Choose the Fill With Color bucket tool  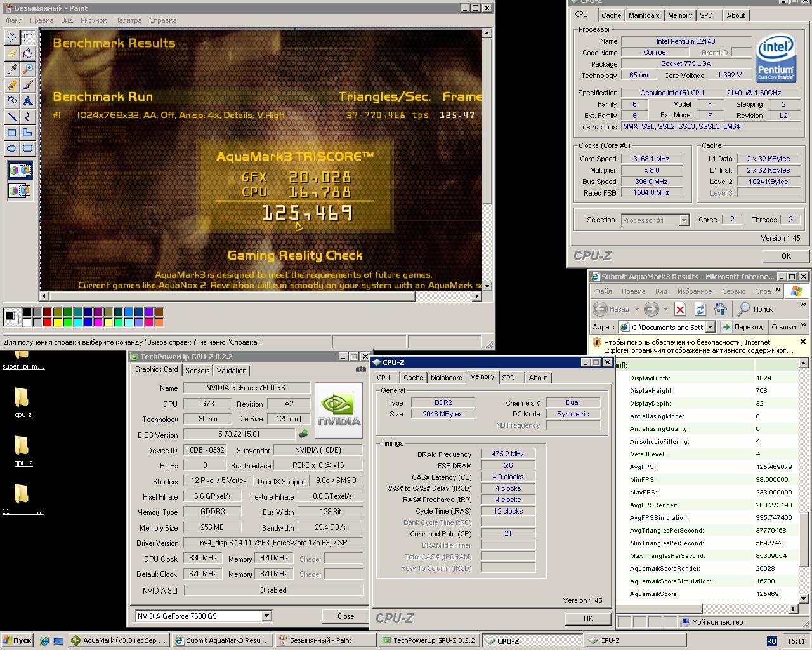pos(28,53)
